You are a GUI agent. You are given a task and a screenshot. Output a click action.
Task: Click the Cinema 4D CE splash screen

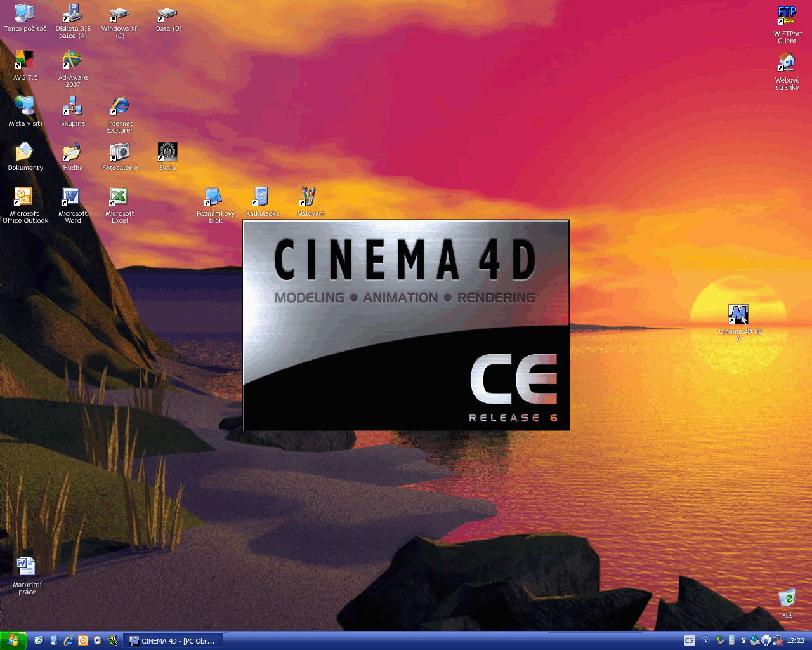[x=406, y=325]
